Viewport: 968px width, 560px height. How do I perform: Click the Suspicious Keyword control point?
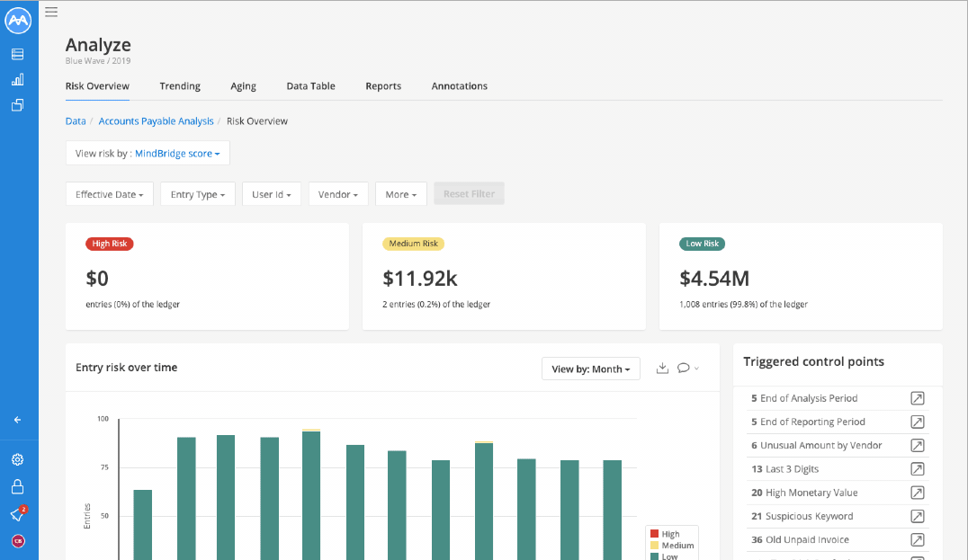(810, 516)
